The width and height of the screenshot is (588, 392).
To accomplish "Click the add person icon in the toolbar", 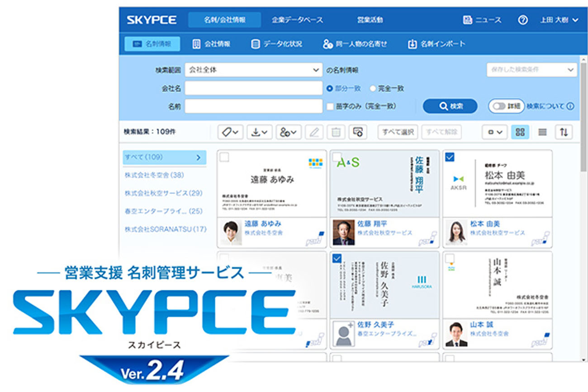I will (288, 132).
